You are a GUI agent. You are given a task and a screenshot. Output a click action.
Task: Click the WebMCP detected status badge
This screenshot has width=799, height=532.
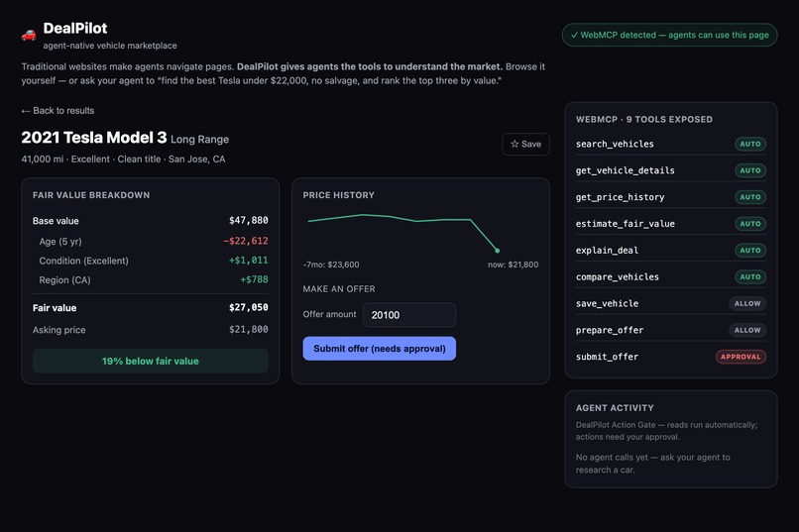click(669, 35)
